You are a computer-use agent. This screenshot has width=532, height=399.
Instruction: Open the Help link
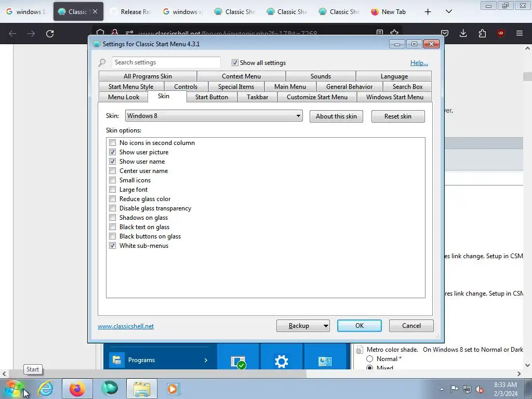pyautogui.click(x=419, y=63)
